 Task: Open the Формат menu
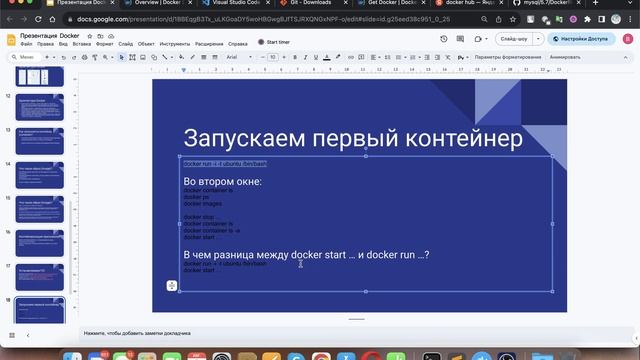[104, 44]
